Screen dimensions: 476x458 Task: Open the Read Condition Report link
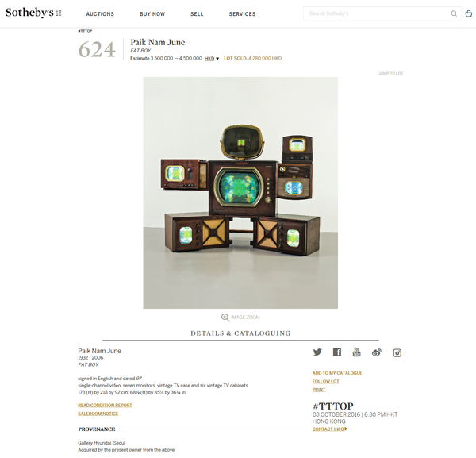pyautogui.click(x=105, y=405)
